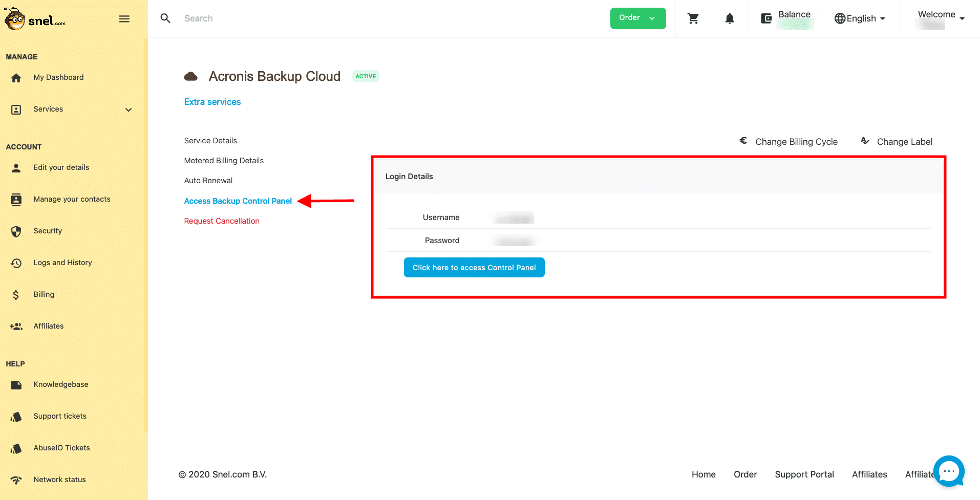Open Affiliates sidebar item
980x500 pixels.
point(49,326)
